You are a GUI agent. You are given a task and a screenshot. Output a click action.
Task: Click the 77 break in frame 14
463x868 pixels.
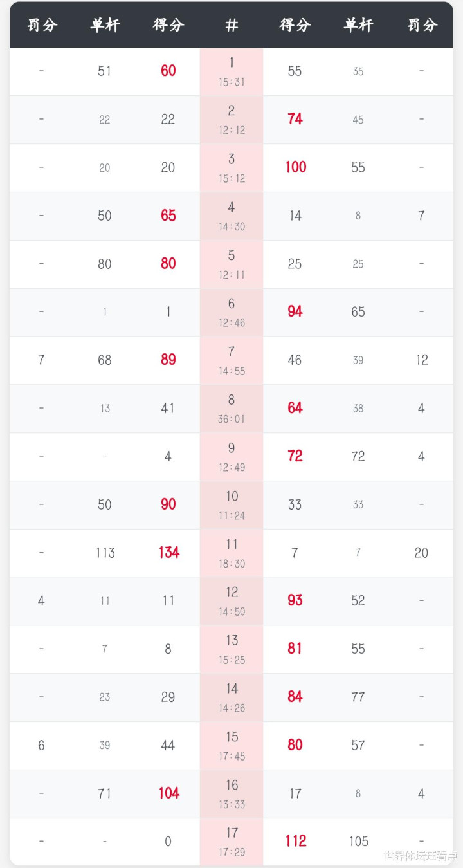pos(358,697)
